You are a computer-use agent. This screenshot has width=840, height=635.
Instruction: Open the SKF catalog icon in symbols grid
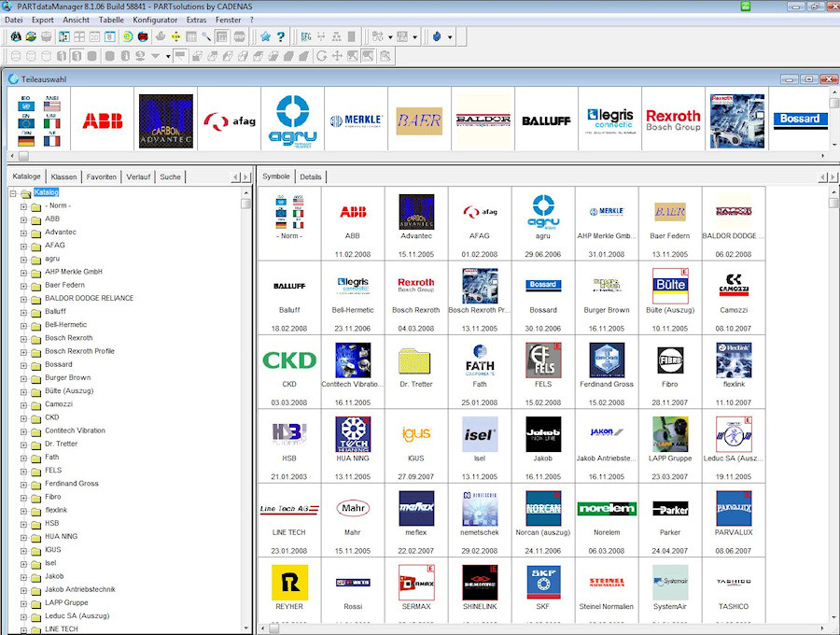[x=543, y=582]
